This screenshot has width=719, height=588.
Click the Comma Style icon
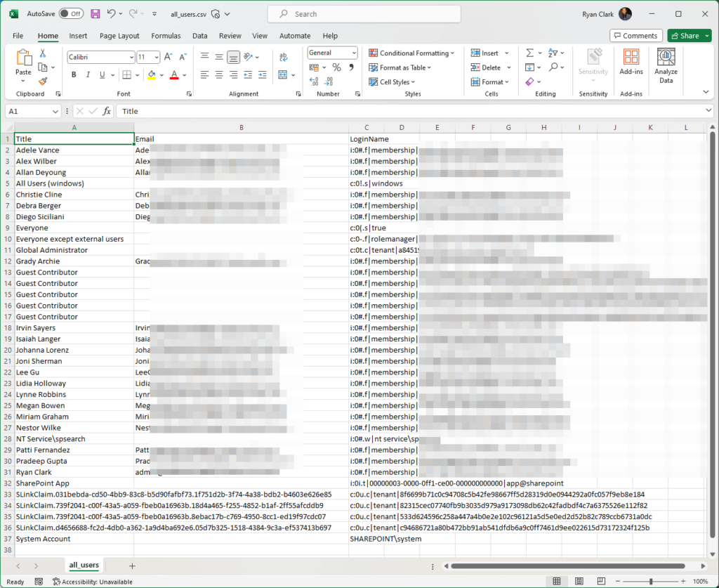[351, 67]
